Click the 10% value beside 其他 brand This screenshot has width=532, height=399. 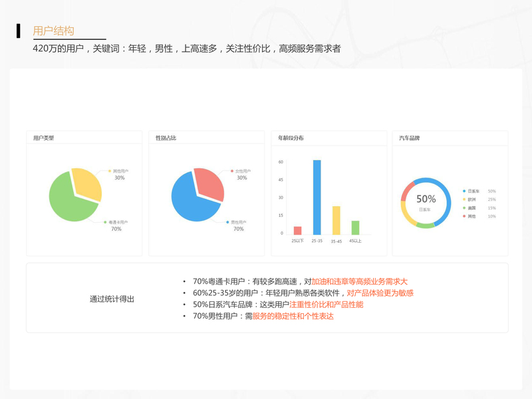click(492, 216)
